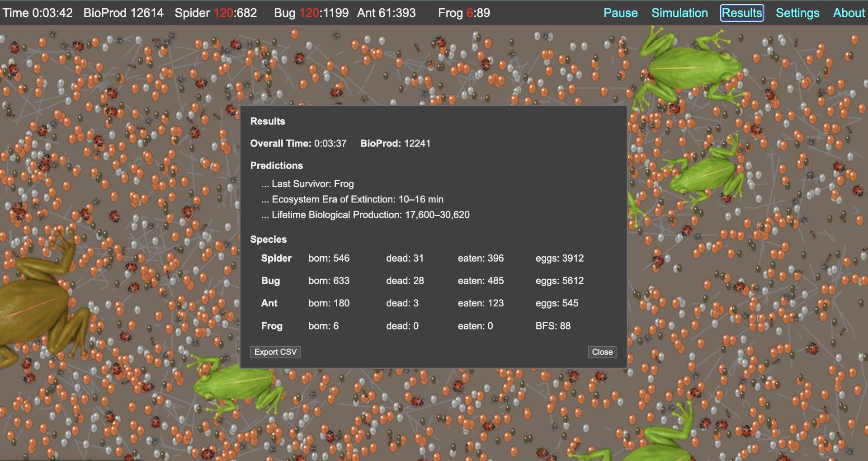Screen dimensions: 868x461
Task: Select Frog dead: 0 value
Action: coord(402,326)
